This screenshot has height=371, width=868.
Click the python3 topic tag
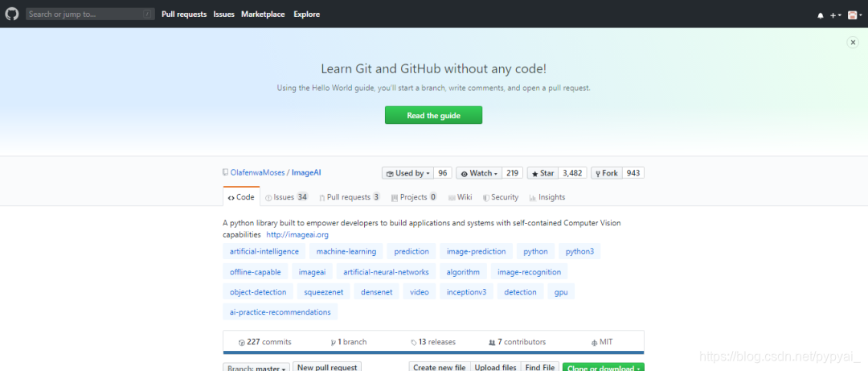(579, 251)
